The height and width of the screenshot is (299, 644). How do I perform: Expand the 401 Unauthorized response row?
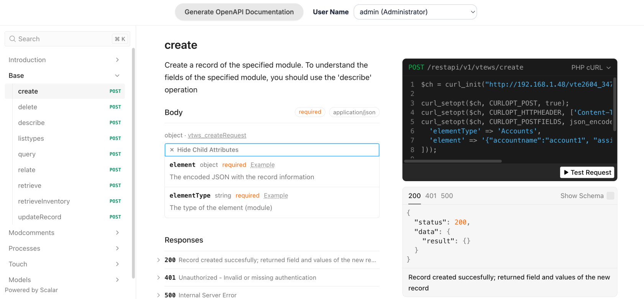tap(268, 278)
